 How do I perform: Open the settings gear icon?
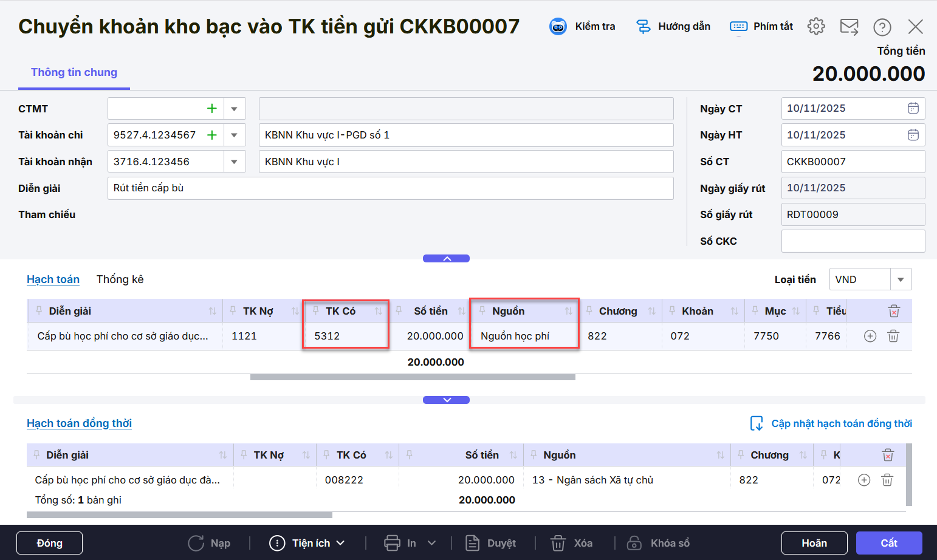[816, 26]
